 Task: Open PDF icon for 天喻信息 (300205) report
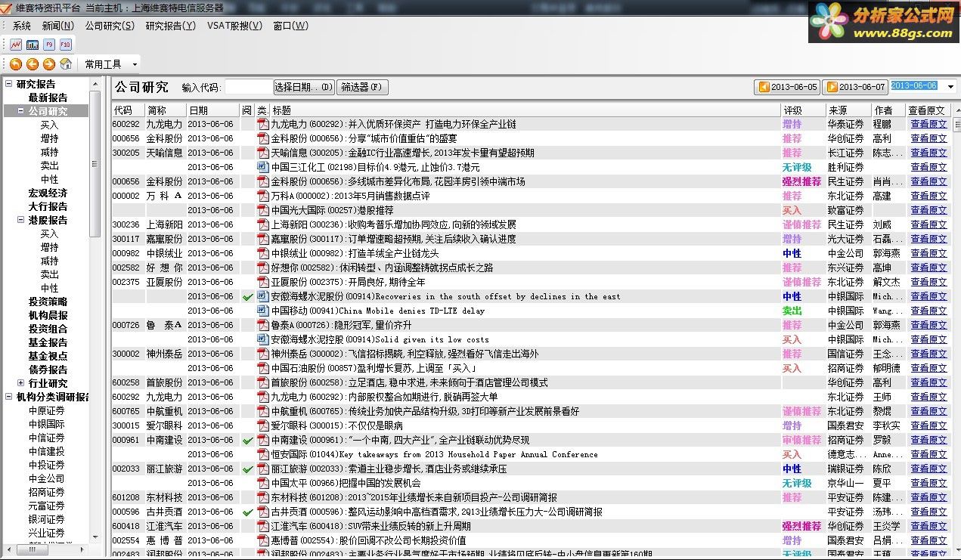coord(263,153)
